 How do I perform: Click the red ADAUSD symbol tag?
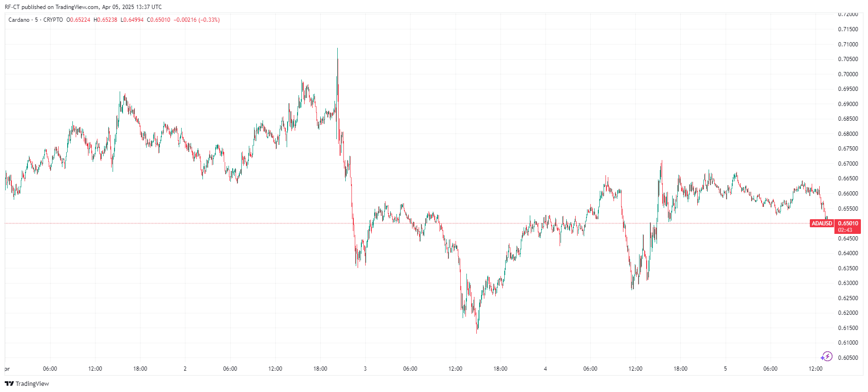(822, 223)
